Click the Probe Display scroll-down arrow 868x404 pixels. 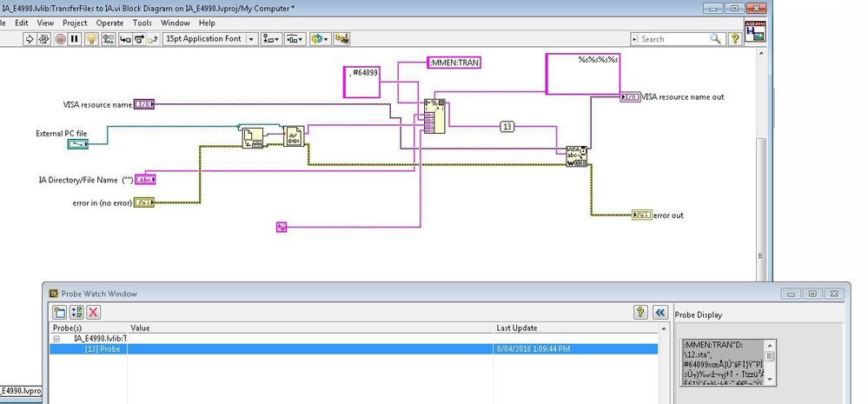(x=771, y=381)
